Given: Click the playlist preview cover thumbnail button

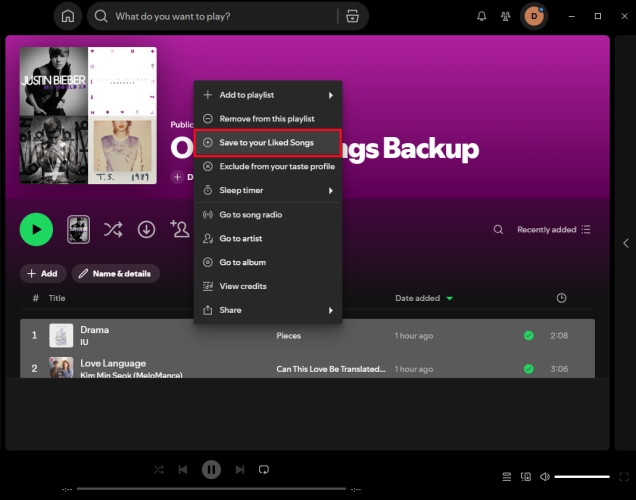Looking at the screenshot, I should [78, 230].
